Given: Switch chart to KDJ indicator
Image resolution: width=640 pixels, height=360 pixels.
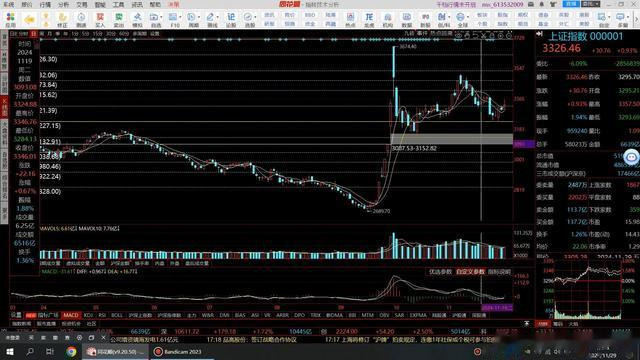Looking at the screenshot, I should 88,315.
